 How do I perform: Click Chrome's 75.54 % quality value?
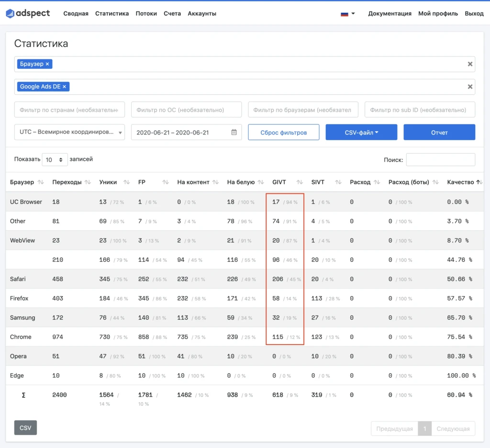[459, 337]
